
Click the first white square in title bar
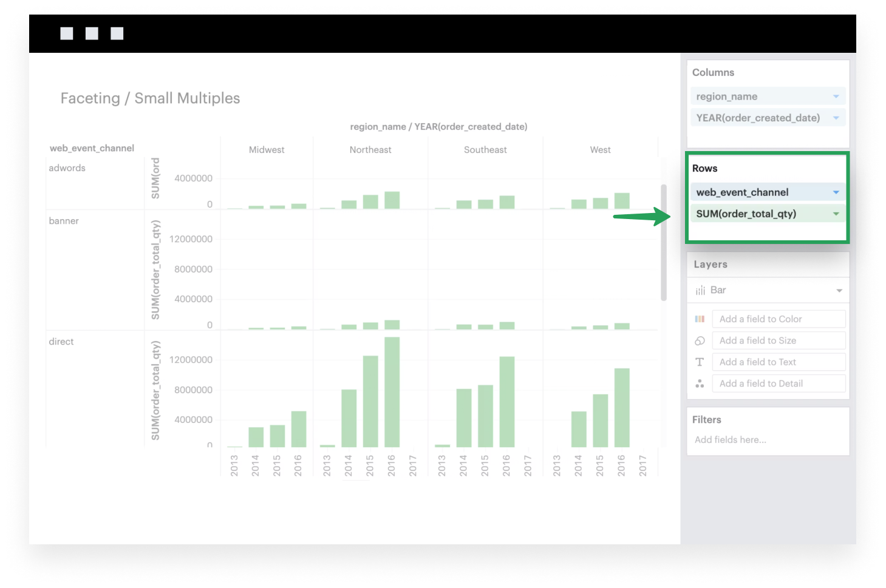click(67, 33)
